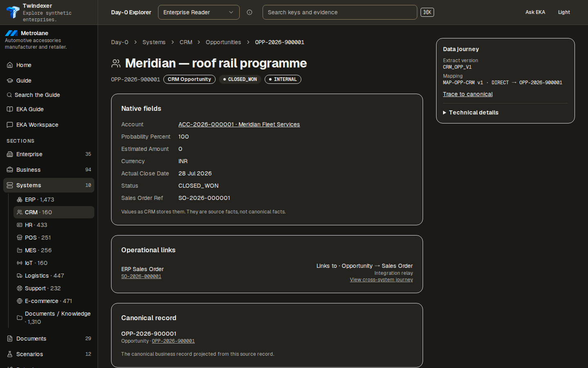This screenshot has height=368, width=588.
Task: Select MES · 256 tree item
Action: click(x=54, y=250)
